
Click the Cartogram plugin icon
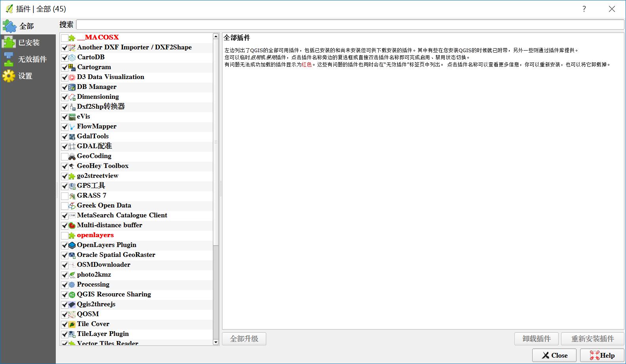(x=72, y=68)
